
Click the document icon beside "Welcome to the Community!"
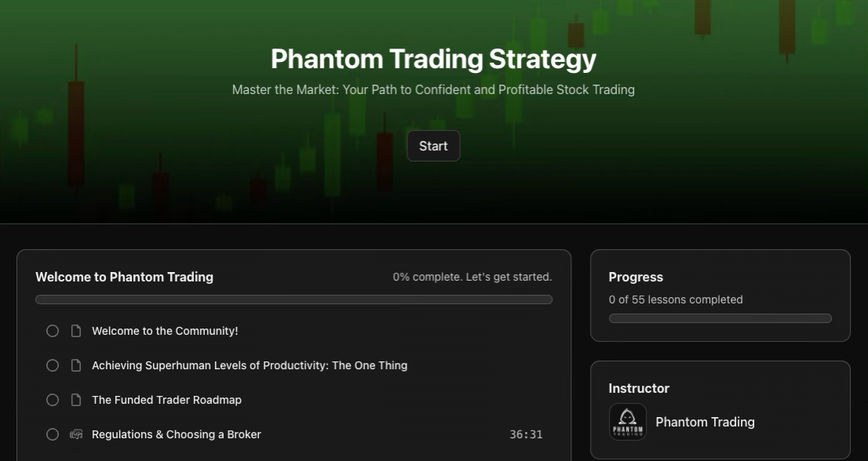(75, 331)
